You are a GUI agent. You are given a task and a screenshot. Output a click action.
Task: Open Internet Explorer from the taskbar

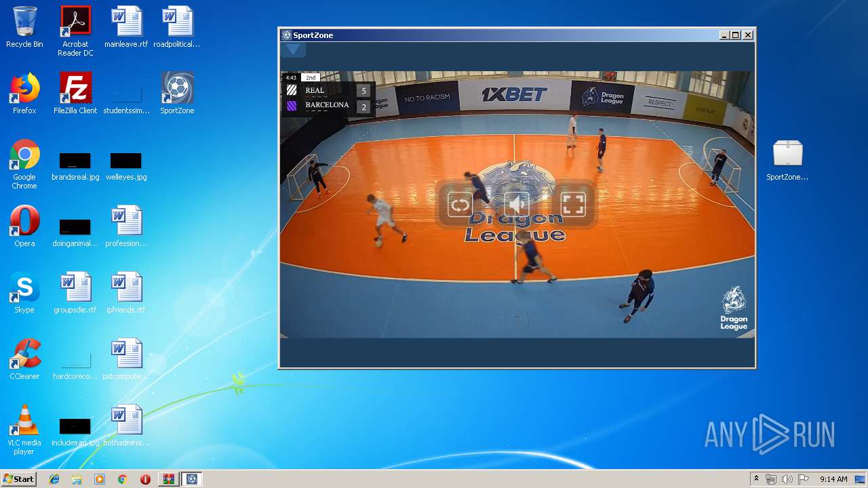pyautogui.click(x=54, y=479)
